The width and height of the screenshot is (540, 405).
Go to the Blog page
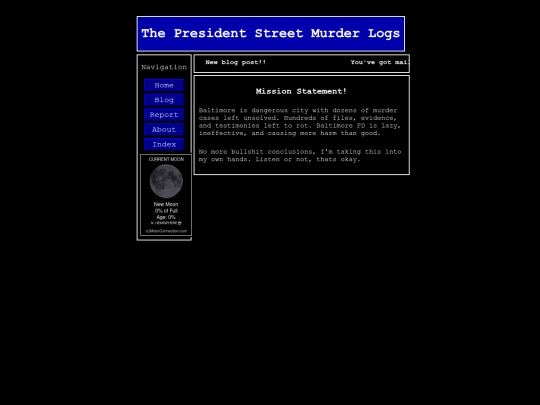pyautogui.click(x=164, y=100)
